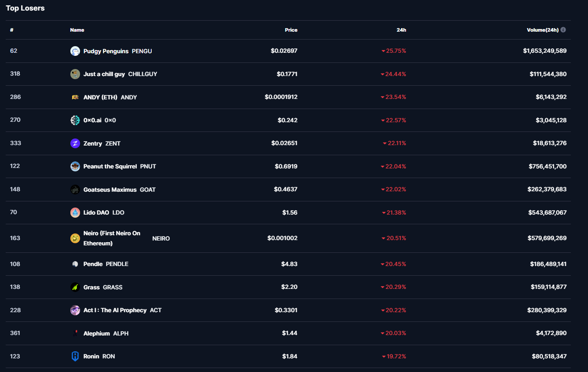Sort table by 24h column header

coord(401,30)
